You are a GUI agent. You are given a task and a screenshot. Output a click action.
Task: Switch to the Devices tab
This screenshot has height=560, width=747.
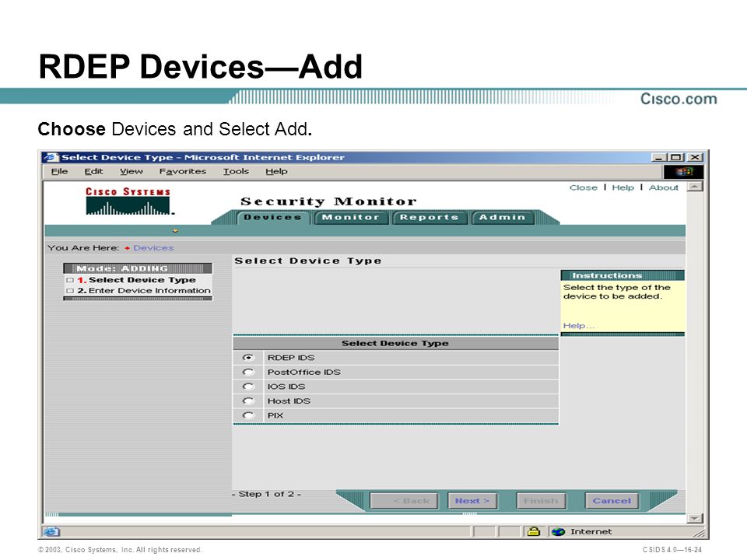(x=273, y=217)
